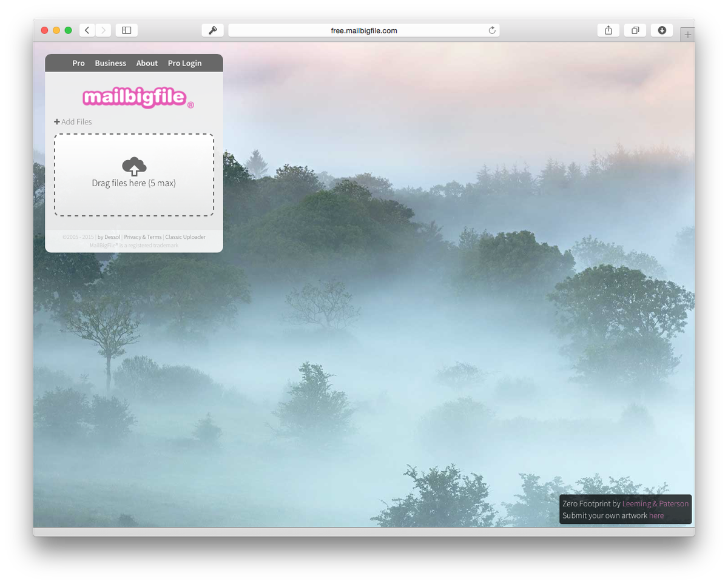Open a new tab with the plus button
Screen dimensions: 728x584
687,35
